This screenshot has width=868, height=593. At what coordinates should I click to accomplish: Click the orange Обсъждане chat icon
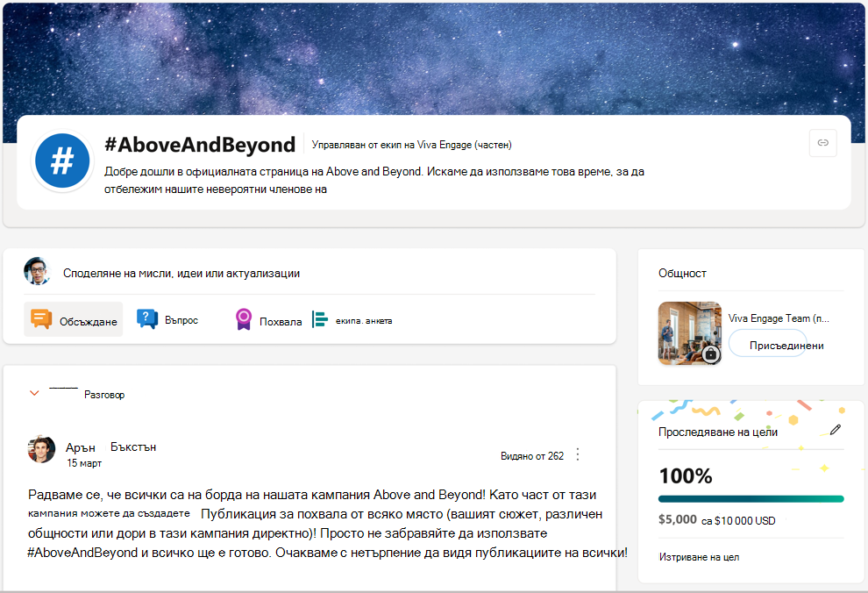pos(41,319)
